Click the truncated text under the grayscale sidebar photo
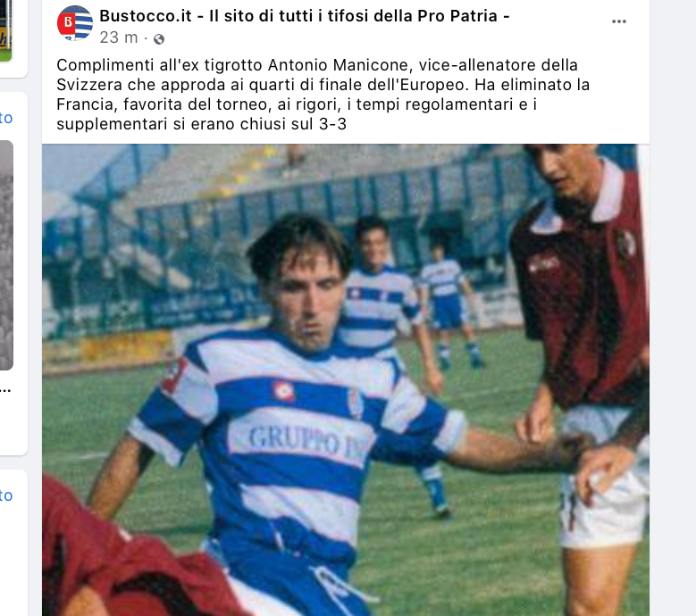 click(6, 389)
